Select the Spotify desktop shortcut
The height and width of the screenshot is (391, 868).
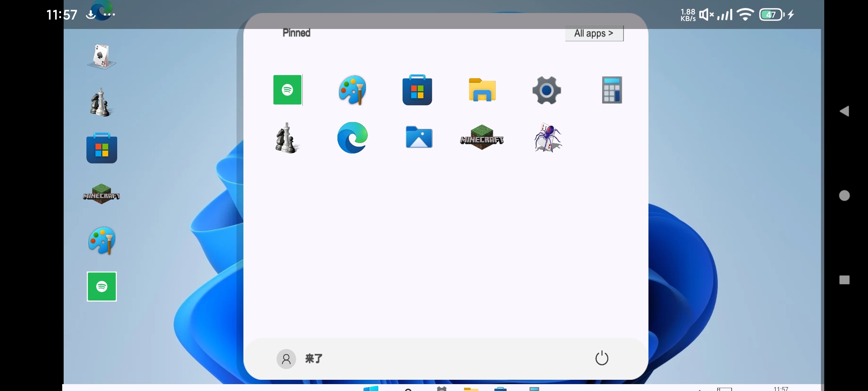[102, 286]
